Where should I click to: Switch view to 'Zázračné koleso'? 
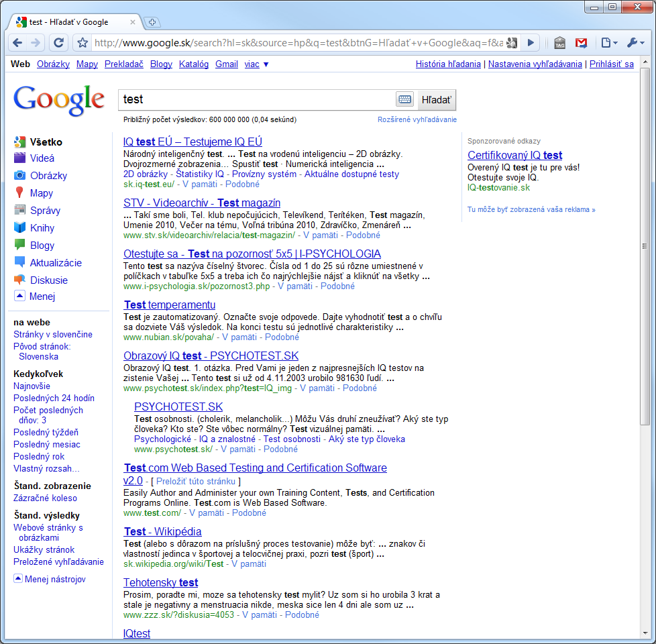click(x=45, y=498)
